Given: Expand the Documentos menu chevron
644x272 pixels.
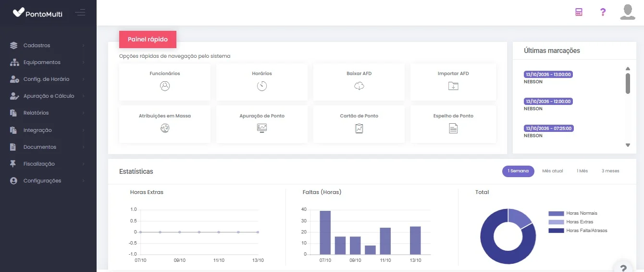Looking at the screenshot, I should [83, 147].
